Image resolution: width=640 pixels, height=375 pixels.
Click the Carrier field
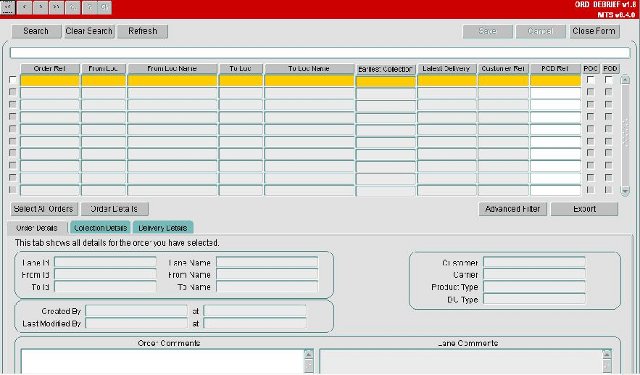[x=534, y=274]
